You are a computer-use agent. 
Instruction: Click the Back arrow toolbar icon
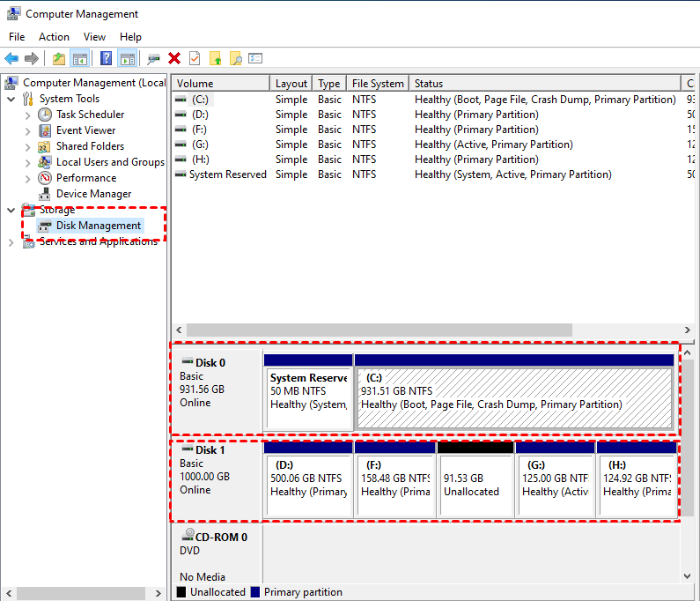(x=11, y=58)
